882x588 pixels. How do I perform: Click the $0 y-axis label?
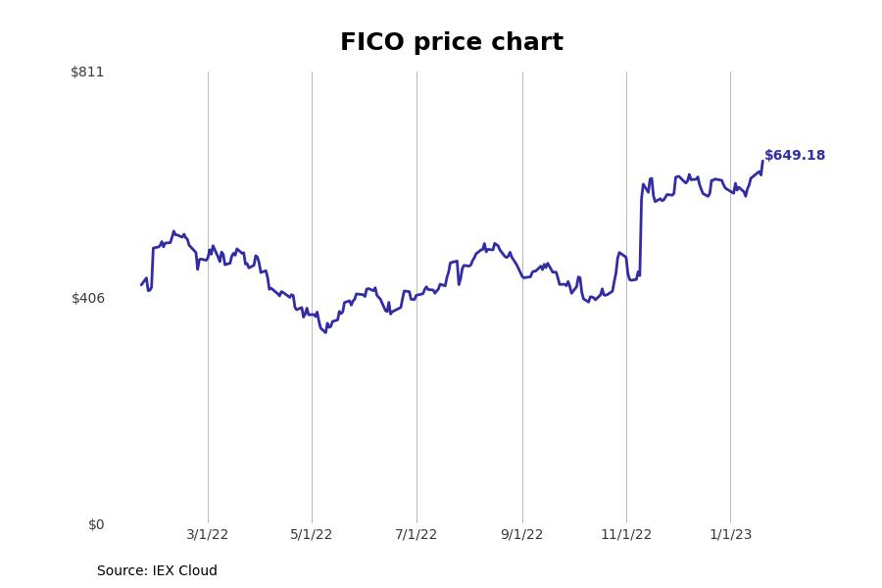tap(96, 524)
